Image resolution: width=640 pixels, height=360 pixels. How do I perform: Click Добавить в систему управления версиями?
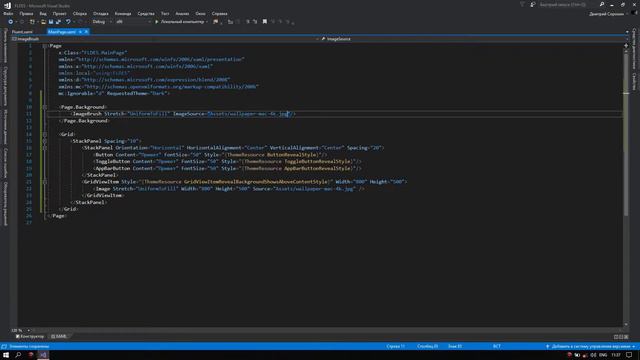[x=590, y=347]
